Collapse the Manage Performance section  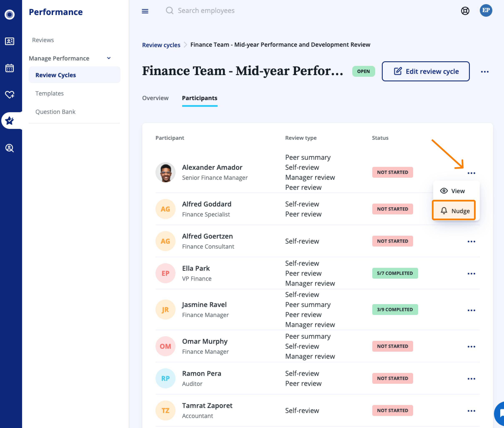[x=109, y=58]
